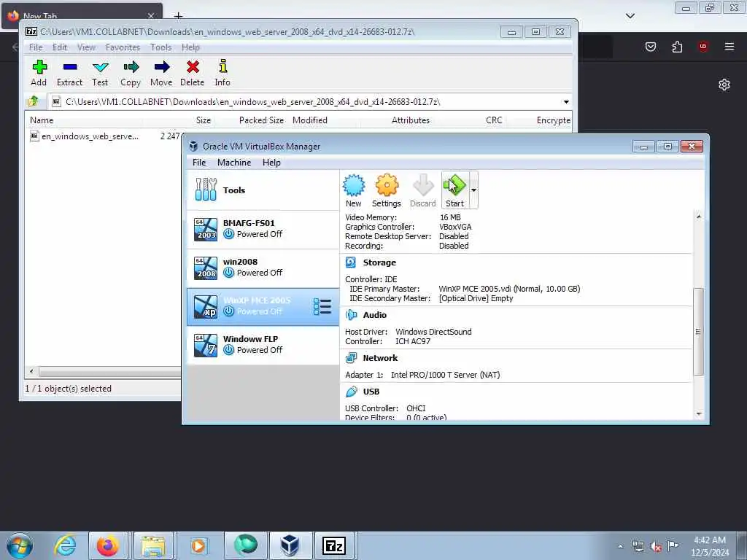Show hidden system tray icons
The width and height of the screenshot is (747, 560).
pyautogui.click(x=620, y=546)
